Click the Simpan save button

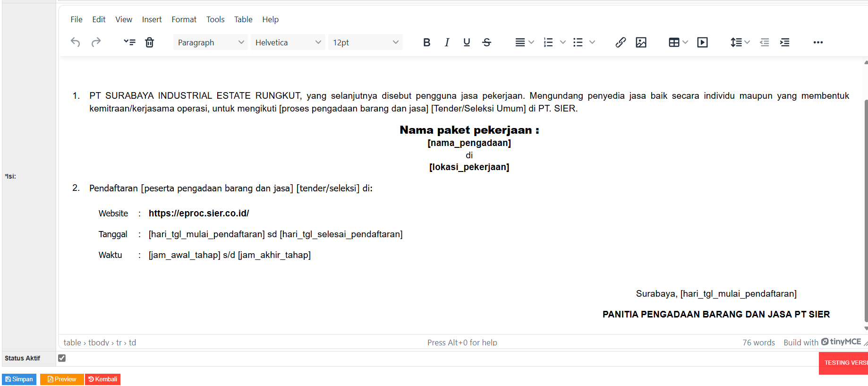click(x=19, y=379)
